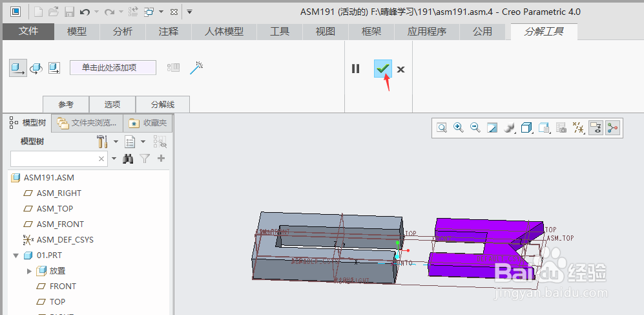Switch to the 公用 ribbon tab
The height and width of the screenshot is (315, 644).
[x=482, y=31]
